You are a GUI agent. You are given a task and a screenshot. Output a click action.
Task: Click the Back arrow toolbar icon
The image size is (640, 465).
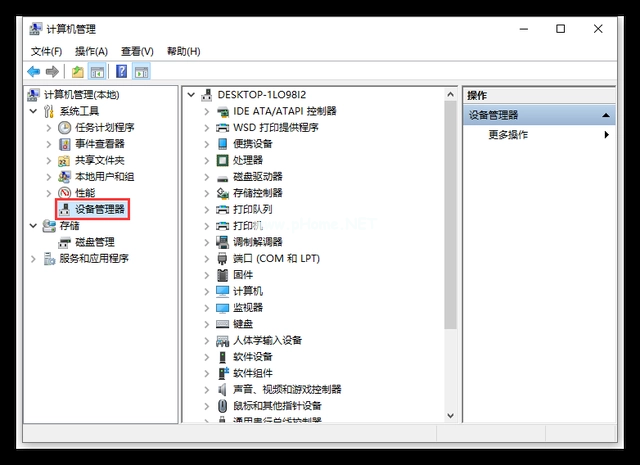coord(33,72)
